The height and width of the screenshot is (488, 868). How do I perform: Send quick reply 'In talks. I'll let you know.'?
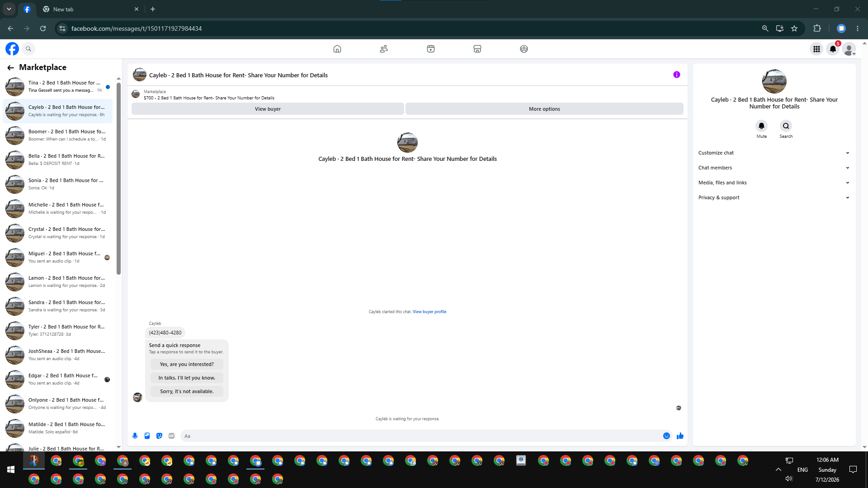187,378
